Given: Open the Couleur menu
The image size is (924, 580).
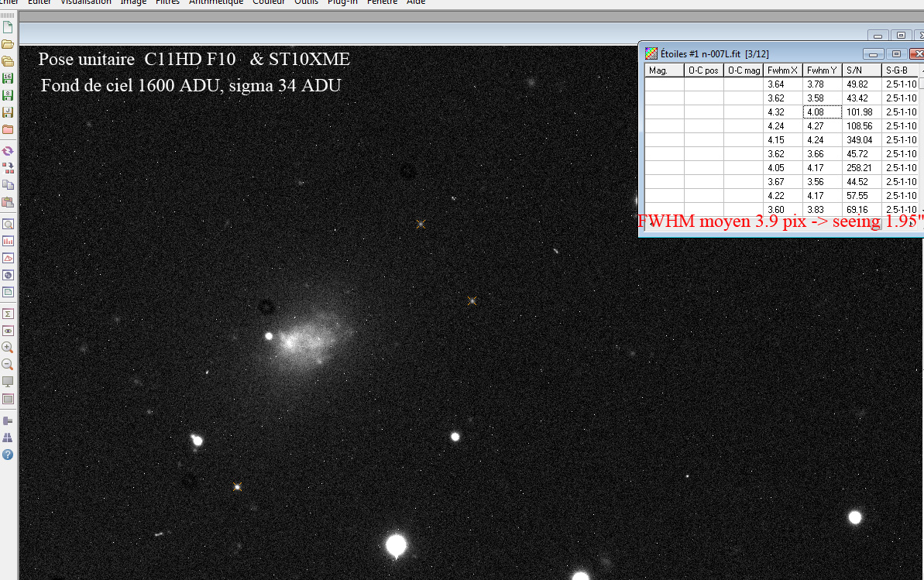Looking at the screenshot, I should click(269, 2).
